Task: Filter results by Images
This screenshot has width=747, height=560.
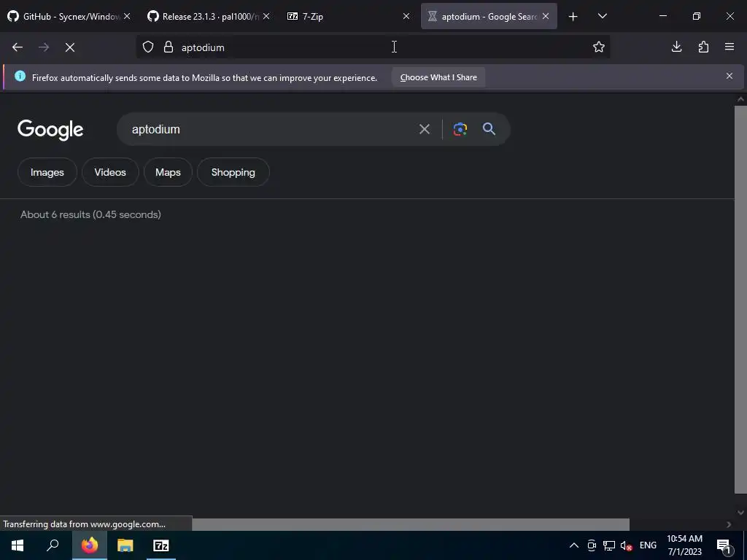Action: (x=47, y=172)
